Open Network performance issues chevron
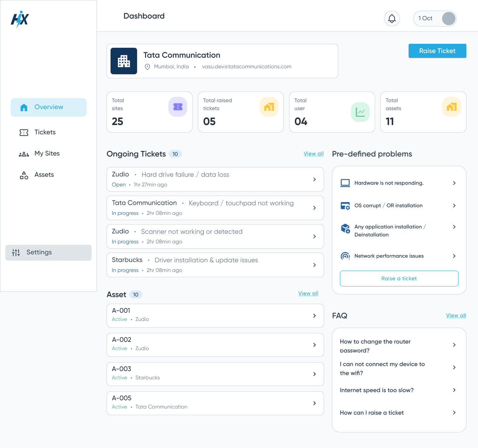Image resolution: width=478 pixels, height=448 pixels. [x=454, y=256]
